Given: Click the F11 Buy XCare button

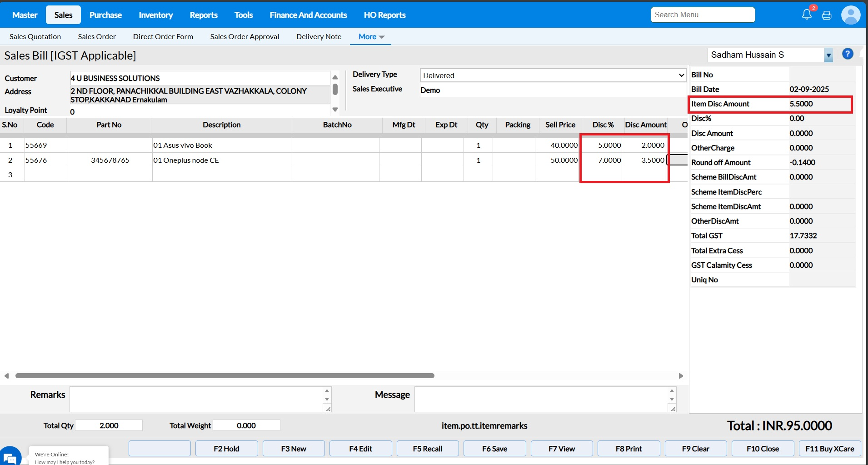Looking at the screenshot, I should (829, 449).
